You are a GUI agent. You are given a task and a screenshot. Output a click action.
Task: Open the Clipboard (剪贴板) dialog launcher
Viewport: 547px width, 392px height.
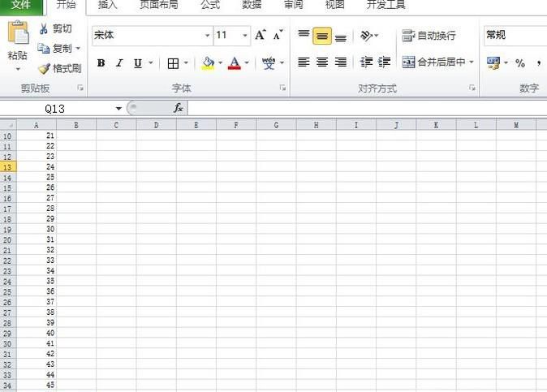(x=80, y=88)
